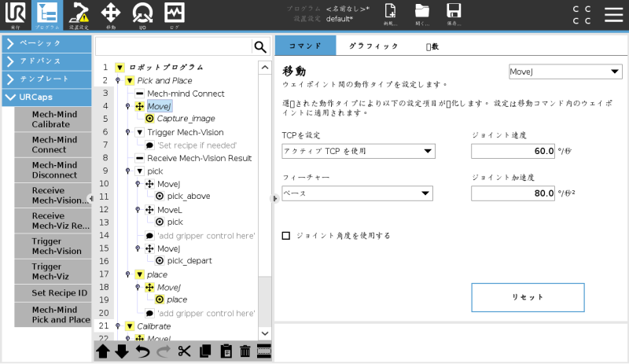Collapse the Pick and Place folder

coord(130,81)
